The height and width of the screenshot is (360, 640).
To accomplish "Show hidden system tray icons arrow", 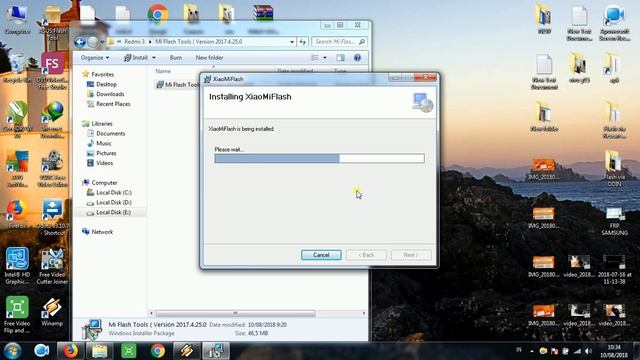I will pos(531,351).
